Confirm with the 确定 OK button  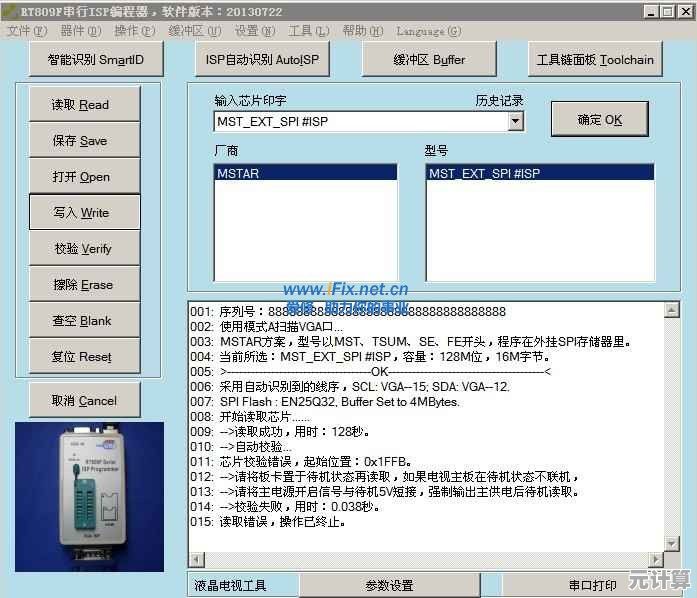point(599,119)
